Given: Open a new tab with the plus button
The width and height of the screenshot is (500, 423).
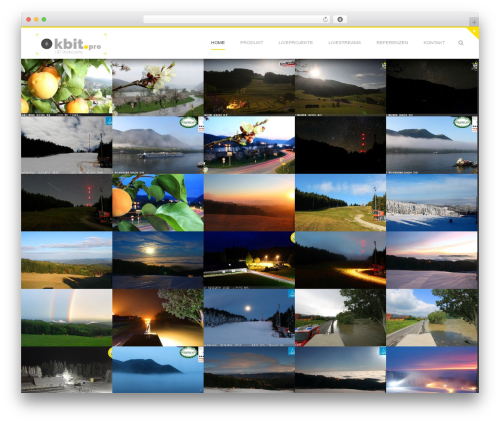Looking at the screenshot, I should 474,22.
